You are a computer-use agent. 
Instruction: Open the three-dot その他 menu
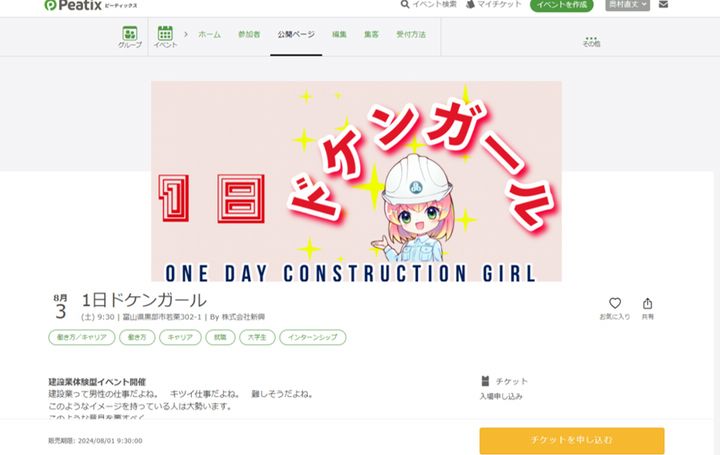pyautogui.click(x=591, y=41)
